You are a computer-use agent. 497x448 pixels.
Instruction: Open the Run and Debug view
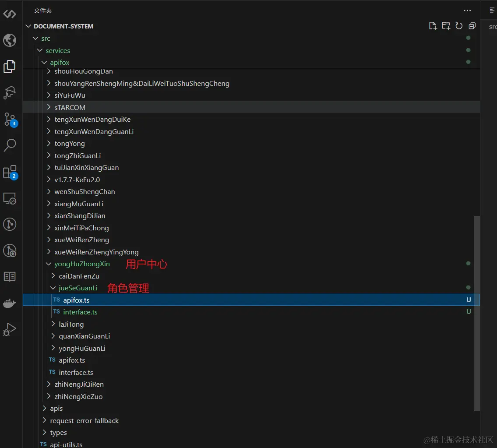point(10,329)
